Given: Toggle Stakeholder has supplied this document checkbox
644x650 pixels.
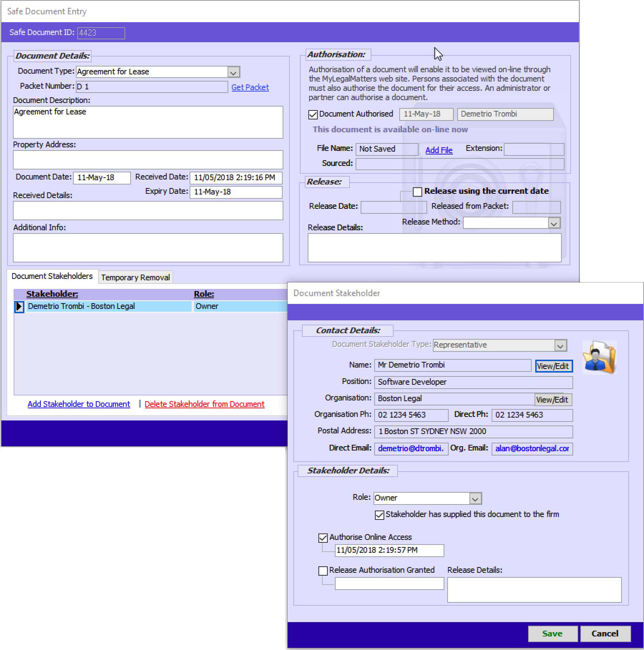Looking at the screenshot, I should point(379,515).
